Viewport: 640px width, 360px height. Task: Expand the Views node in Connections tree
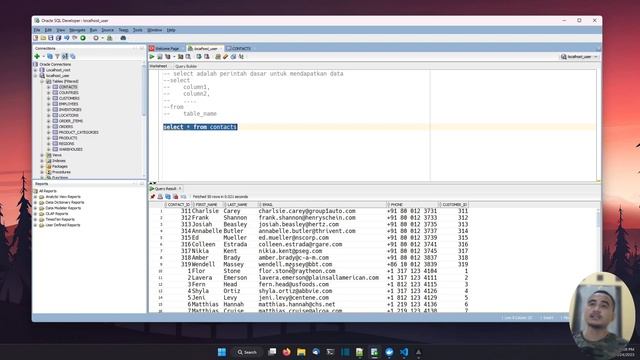(42, 155)
